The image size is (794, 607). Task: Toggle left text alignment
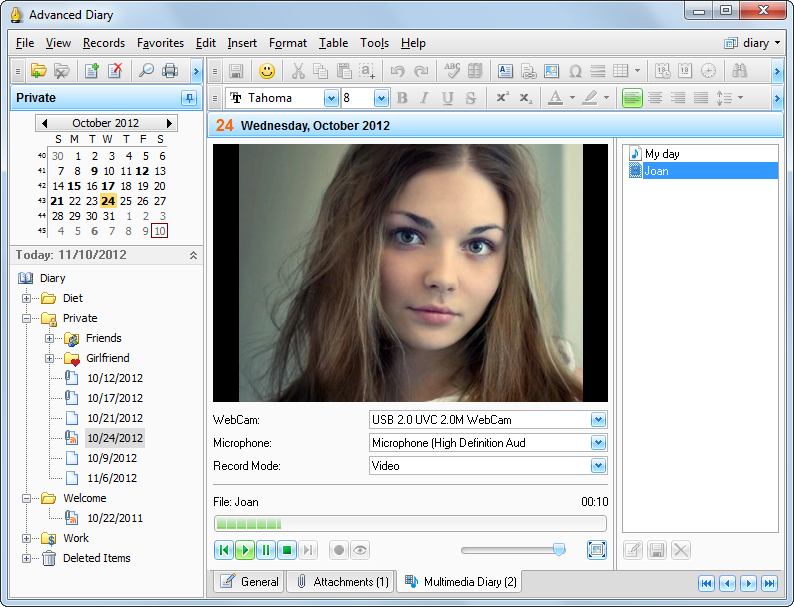click(x=632, y=98)
